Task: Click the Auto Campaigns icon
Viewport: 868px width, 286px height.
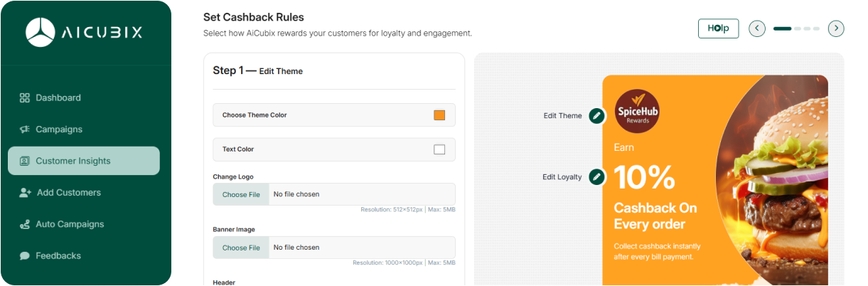Action: [x=24, y=224]
